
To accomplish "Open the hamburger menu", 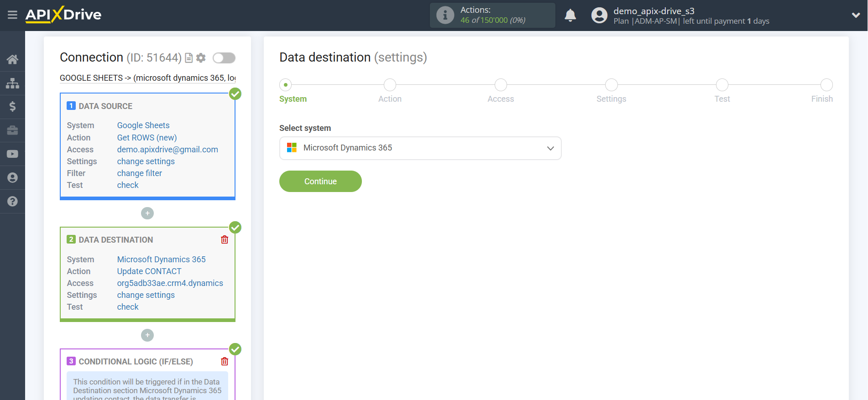I will (x=12, y=15).
